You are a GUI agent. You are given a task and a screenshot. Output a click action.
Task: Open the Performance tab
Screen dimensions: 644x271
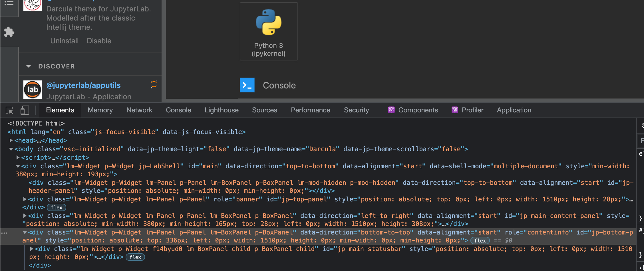pos(311,110)
